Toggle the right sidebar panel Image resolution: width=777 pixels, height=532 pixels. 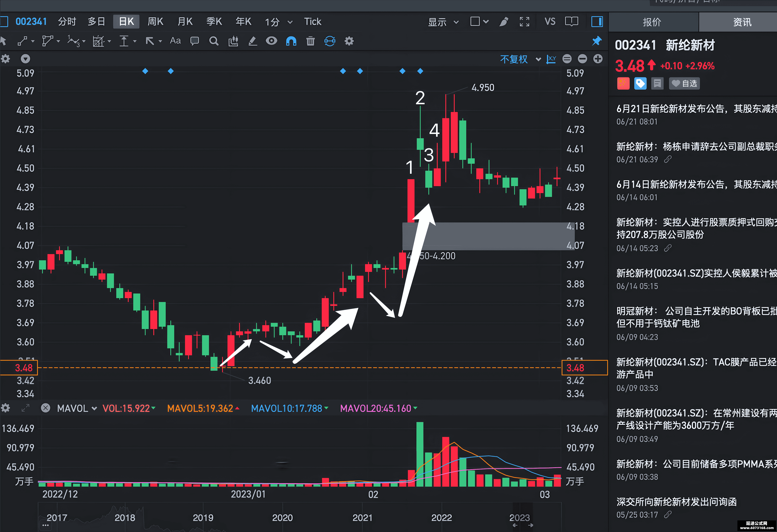tap(597, 22)
